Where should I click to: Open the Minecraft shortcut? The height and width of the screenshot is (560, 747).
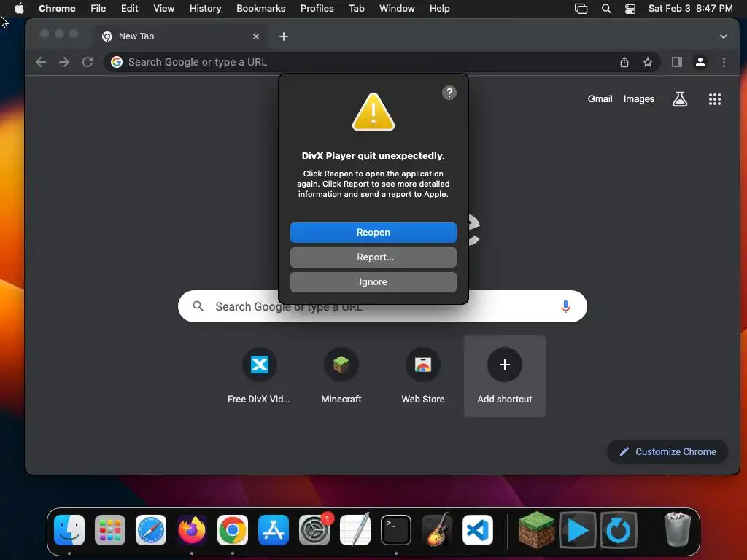(341, 376)
